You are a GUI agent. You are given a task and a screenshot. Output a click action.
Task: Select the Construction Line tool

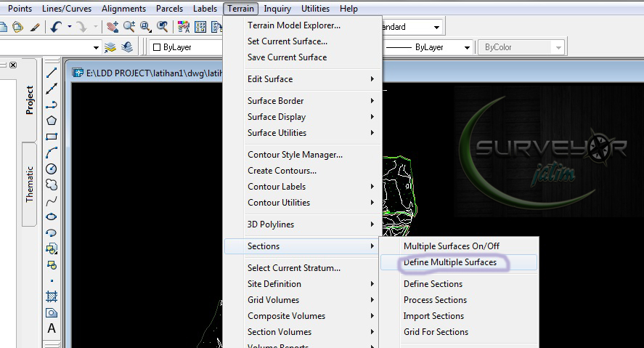(52, 89)
